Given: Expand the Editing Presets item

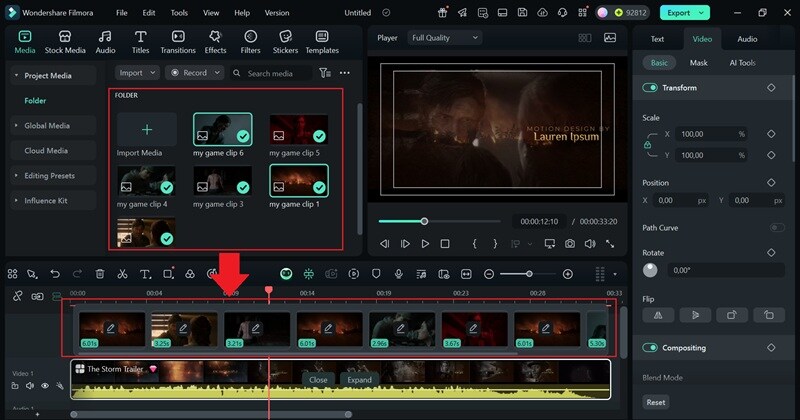Looking at the screenshot, I should (x=16, y=176).
